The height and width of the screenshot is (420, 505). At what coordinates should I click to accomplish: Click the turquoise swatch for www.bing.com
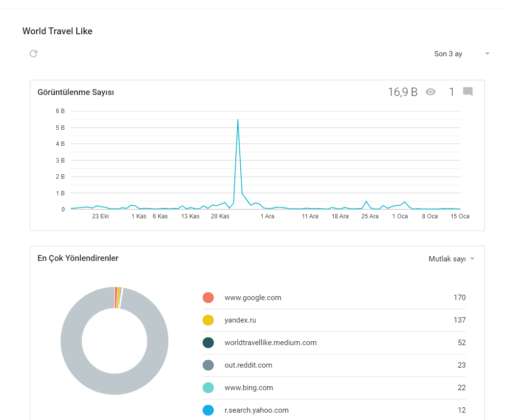(208, 388)
